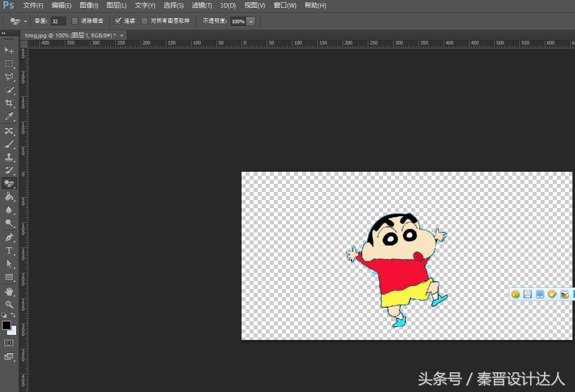
Task: Disable the 连续 contiguous checkbox
Action: tap(118, 21)
